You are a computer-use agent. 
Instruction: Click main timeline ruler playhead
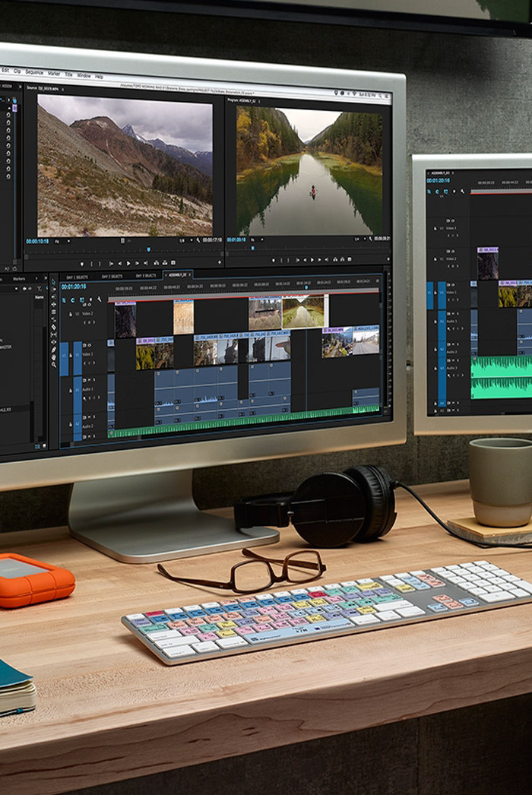point(306,287)
